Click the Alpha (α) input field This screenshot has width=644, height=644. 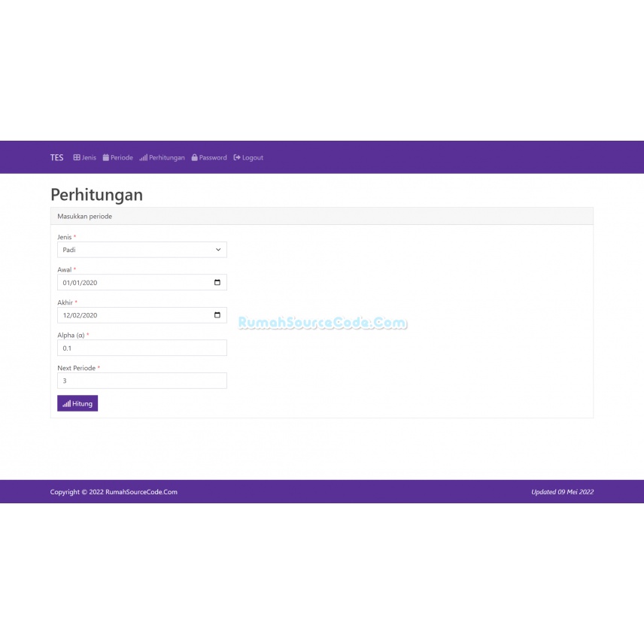[141, 348]
